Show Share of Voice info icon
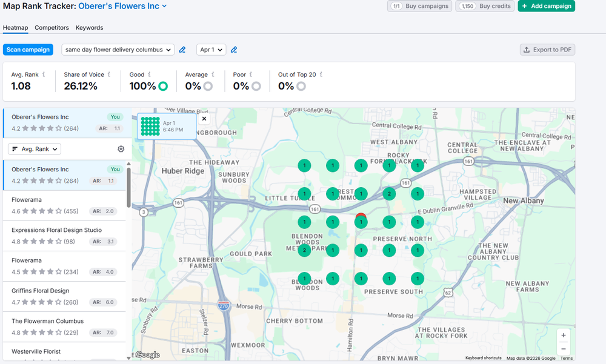The width and height of the screenshot is (606, 364). coord(109,74)
